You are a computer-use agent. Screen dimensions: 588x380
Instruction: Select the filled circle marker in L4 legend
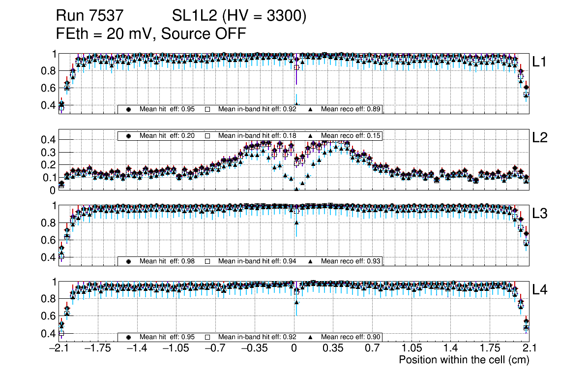pos(128,337)
